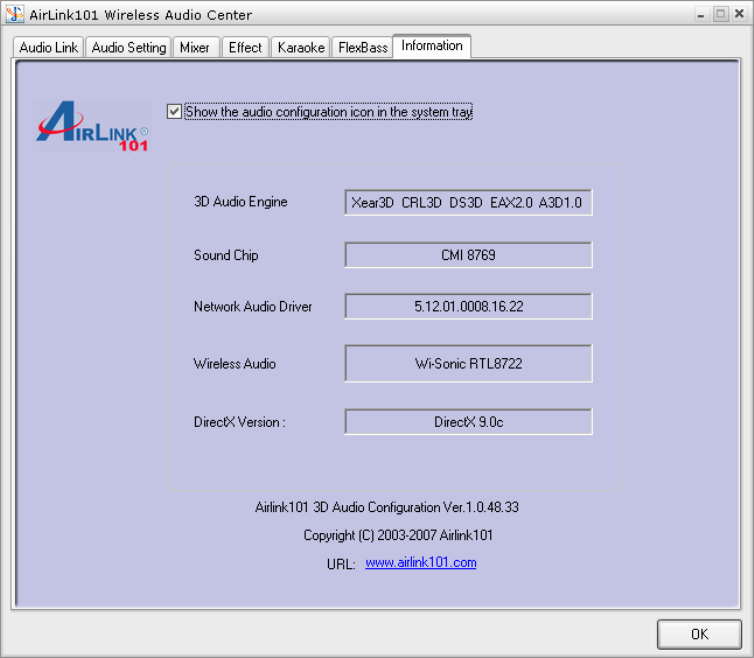Select the Mixer tab
This screenshot has height=658, width=754.
(x=196, y=47)
